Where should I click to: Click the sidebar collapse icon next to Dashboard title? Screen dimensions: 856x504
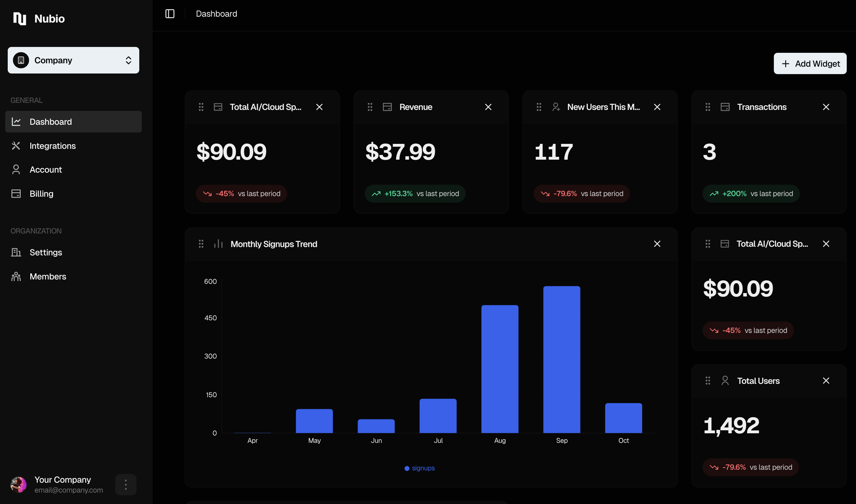pos(170,14)
